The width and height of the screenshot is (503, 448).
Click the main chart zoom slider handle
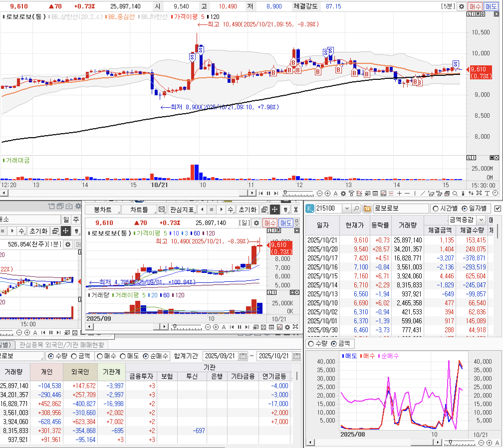click(285, 193)
